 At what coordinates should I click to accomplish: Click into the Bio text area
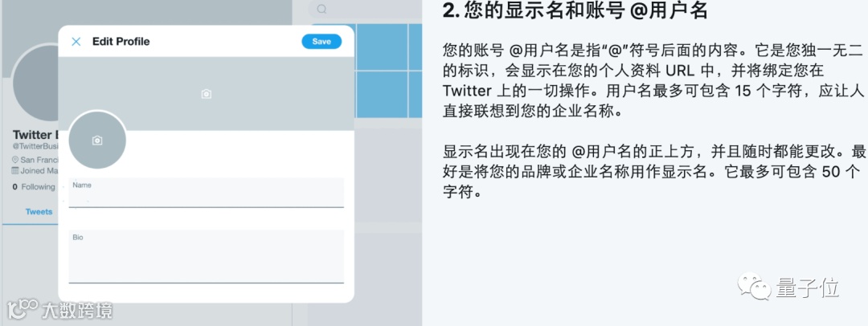click(207, 256)
